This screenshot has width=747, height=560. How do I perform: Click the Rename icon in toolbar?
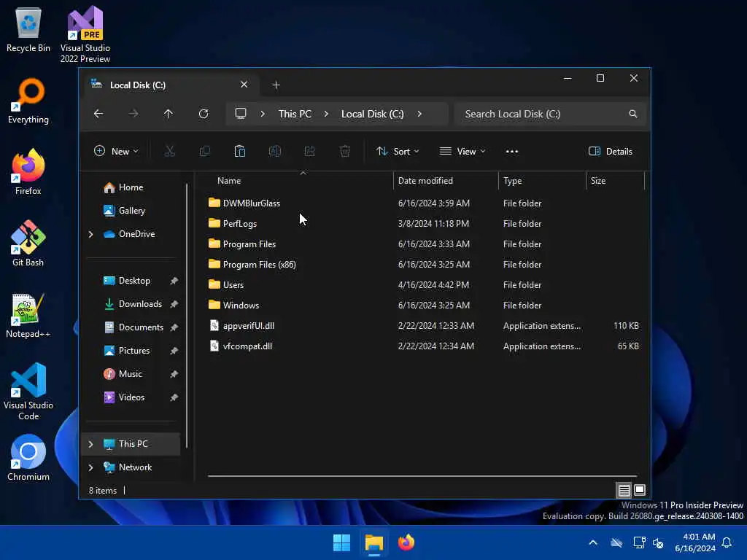tap(275, 152)
